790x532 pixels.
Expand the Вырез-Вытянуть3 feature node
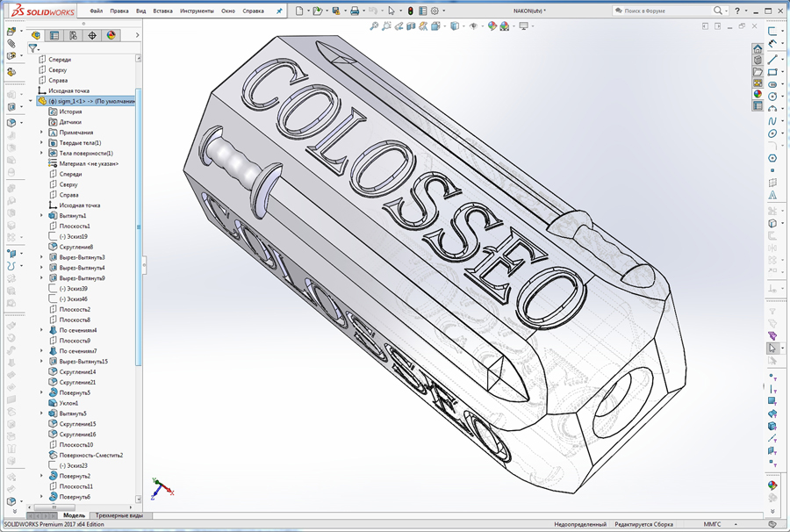41,257
